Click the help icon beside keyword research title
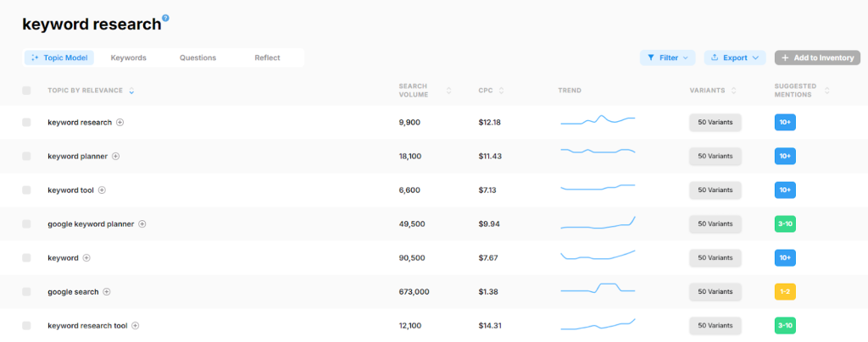This screenshot has height=342, width=868. (165, 18)
